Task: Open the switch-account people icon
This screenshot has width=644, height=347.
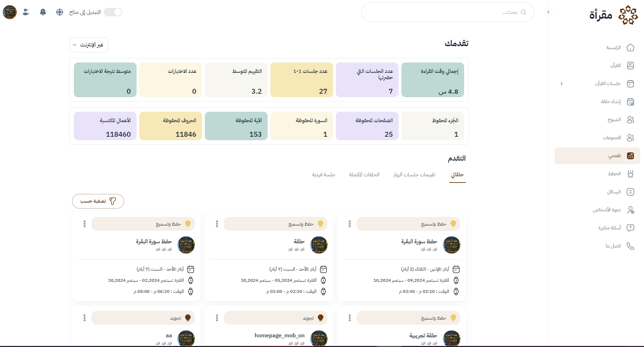Action: click(x=26, y=12)
